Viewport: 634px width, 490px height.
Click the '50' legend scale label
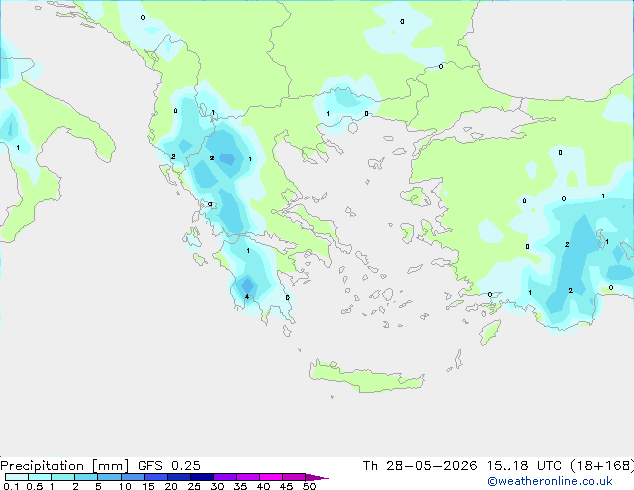point(309,486)
